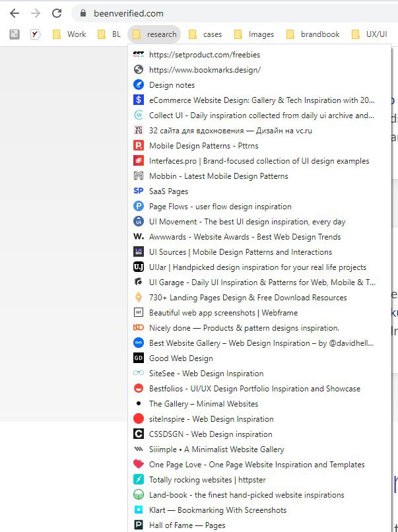The image size is (398, 532).
Task: Open "Awwwards - Website Awards" bookmark
Action: [x=259, y=237]
